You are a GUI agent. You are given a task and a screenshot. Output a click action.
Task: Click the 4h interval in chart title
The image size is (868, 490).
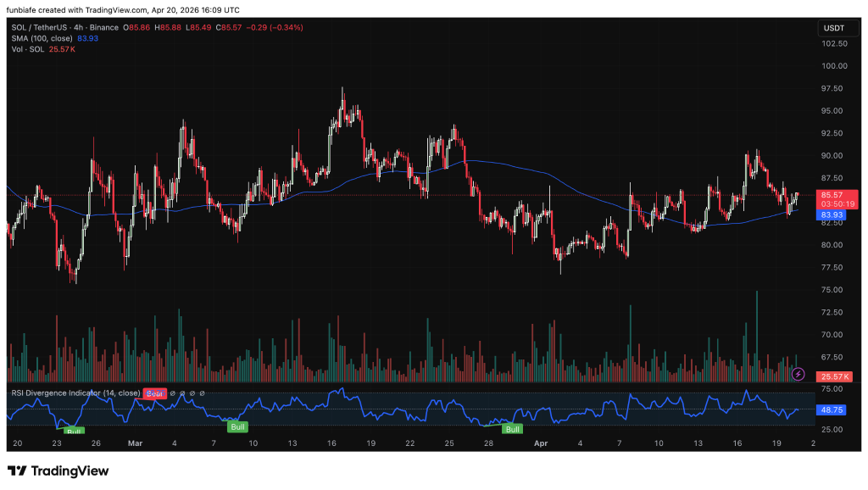tap(83, 28)
